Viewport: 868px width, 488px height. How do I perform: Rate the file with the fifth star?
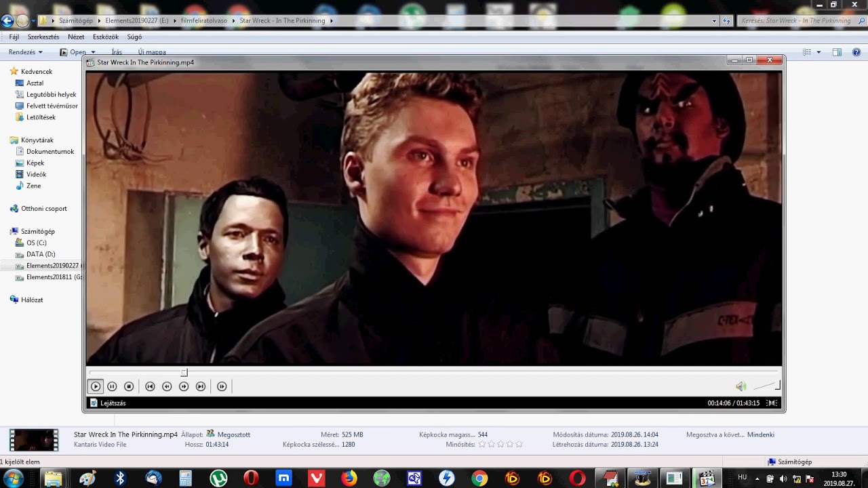(519, 445)
